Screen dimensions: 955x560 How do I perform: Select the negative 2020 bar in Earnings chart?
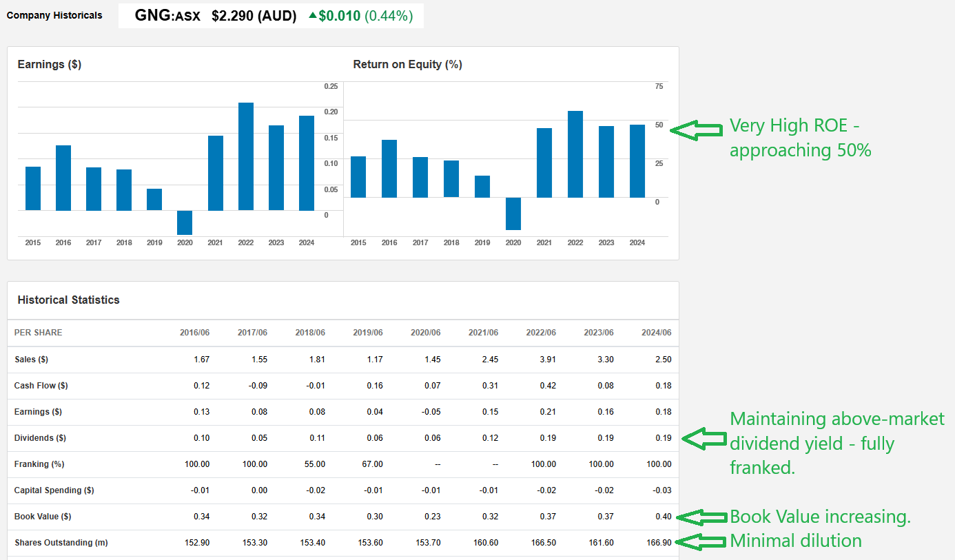[185, 222]
